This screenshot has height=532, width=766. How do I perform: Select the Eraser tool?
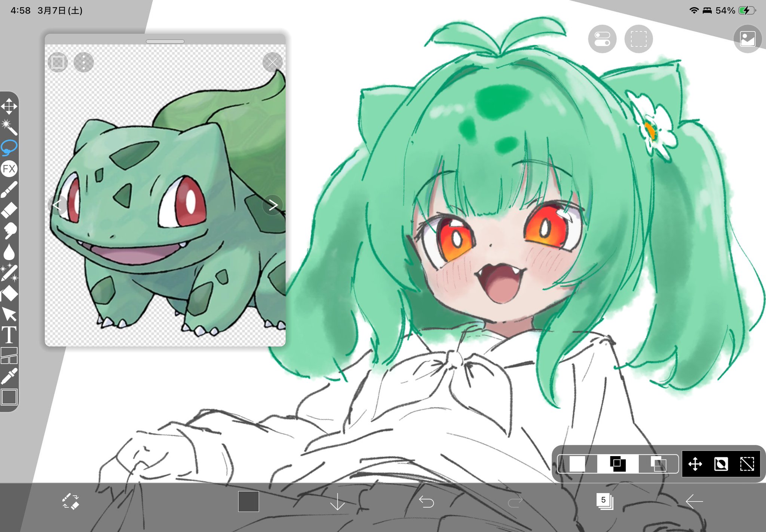click(x=9, y=210)
